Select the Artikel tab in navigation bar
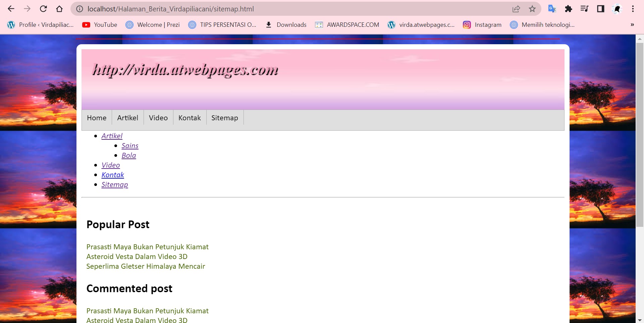The width and height of the screenshot is (644, 323). coord(127,118)
